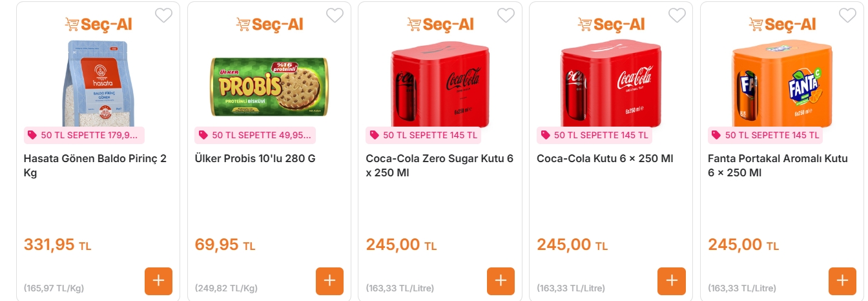View Fanta orange pack product image

point(781,83)
